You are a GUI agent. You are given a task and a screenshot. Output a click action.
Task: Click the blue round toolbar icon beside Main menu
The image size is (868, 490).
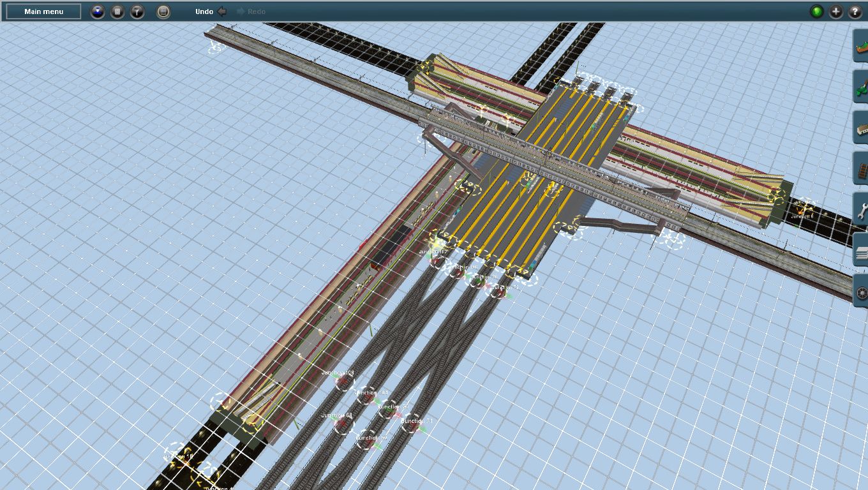click(x=98, y=11)
